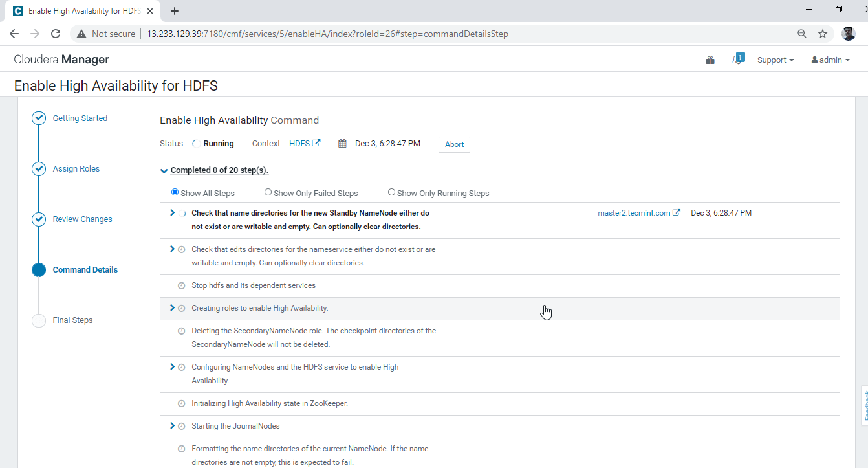Select Show All Steps radio button
The width and height of the screenshot is (868, 468).
[175, 192]
